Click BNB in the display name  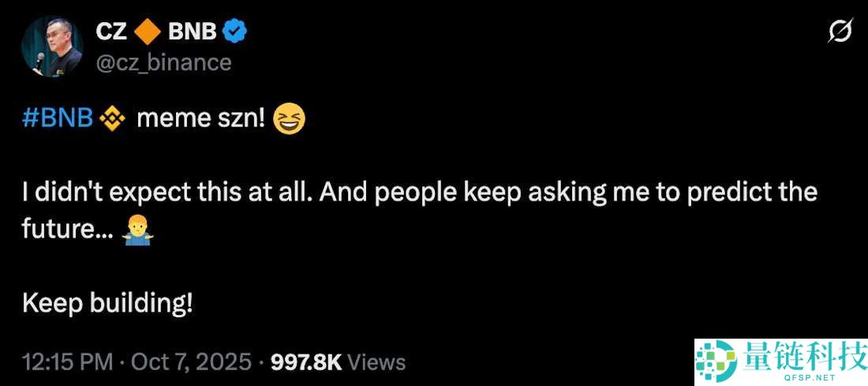(x=192, y=32)
